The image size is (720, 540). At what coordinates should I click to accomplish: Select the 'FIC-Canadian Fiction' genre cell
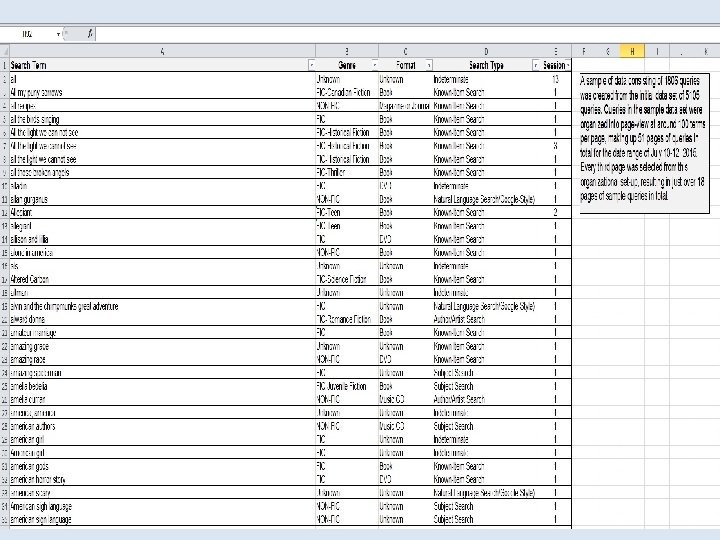[347, 92]
